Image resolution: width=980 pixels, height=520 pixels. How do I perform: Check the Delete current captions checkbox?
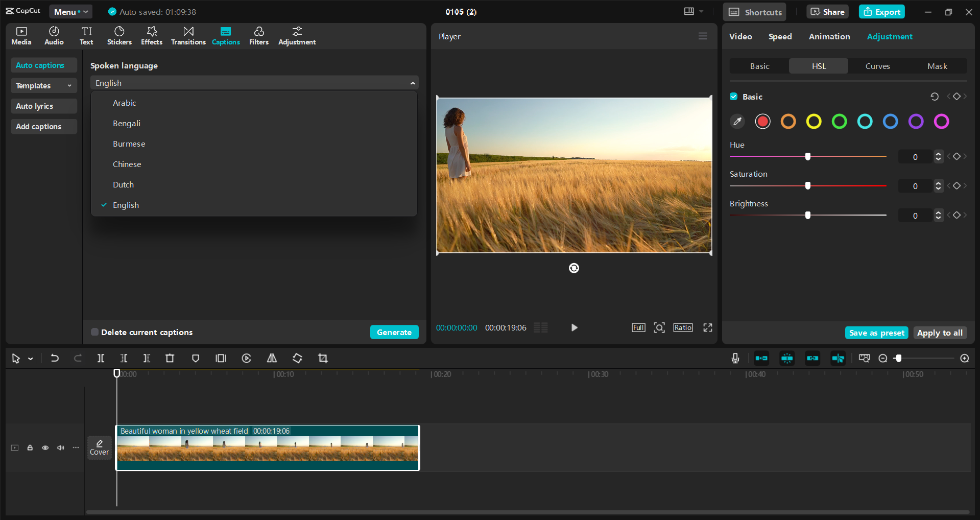click(x=94, y=332)
